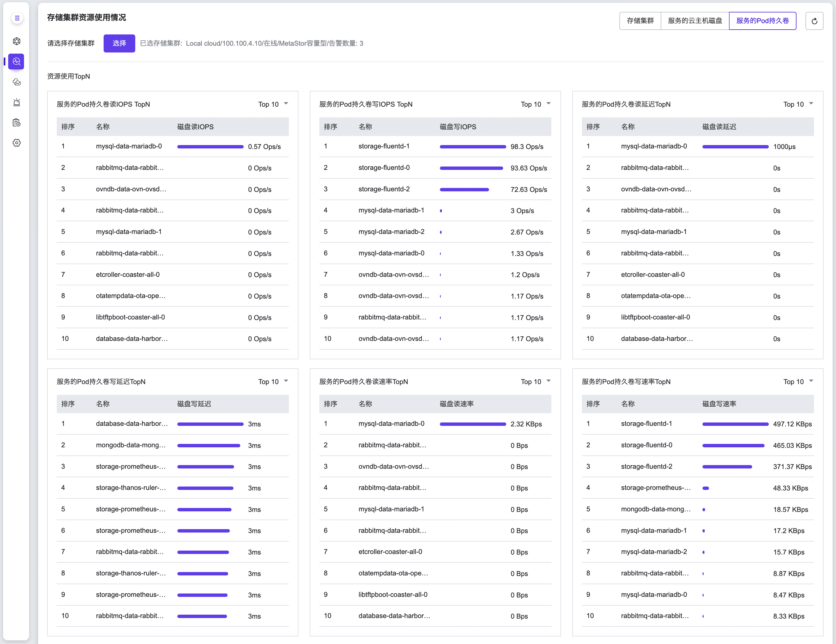Open the cloud link sidebar icon

16,82
